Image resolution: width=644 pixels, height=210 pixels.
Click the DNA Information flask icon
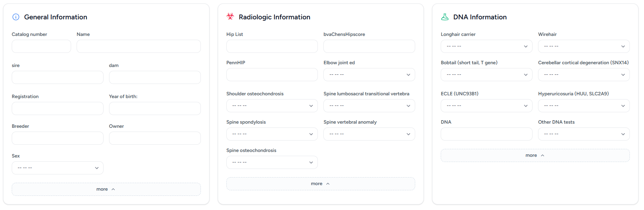445,17
